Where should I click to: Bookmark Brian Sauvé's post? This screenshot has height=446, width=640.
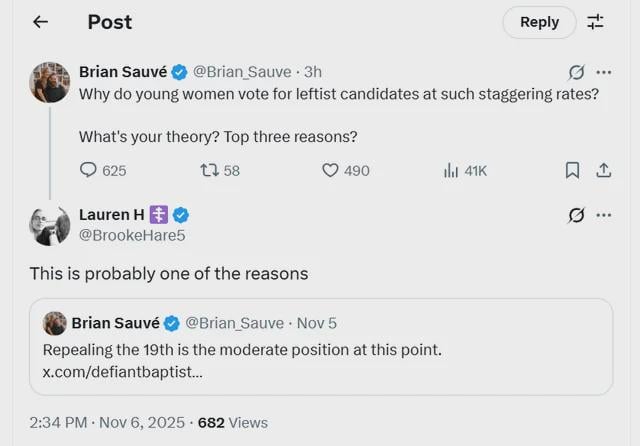click(x=572, y=170)
